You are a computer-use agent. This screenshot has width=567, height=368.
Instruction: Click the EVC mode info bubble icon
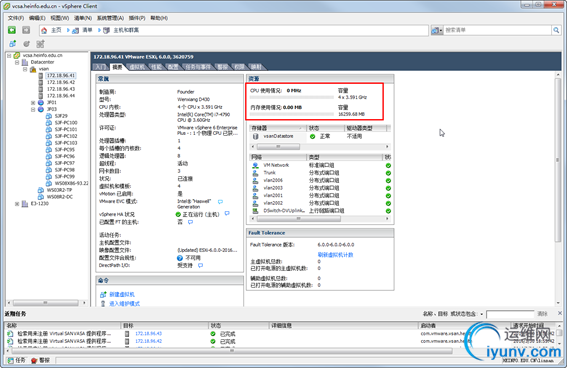pyautogui.click(x=220, y=202)
